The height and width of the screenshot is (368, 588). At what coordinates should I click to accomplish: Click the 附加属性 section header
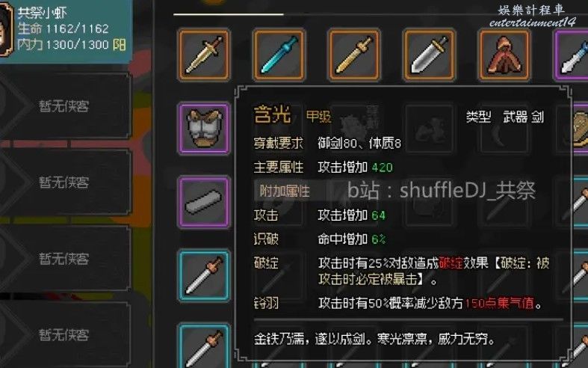(285, 191)
